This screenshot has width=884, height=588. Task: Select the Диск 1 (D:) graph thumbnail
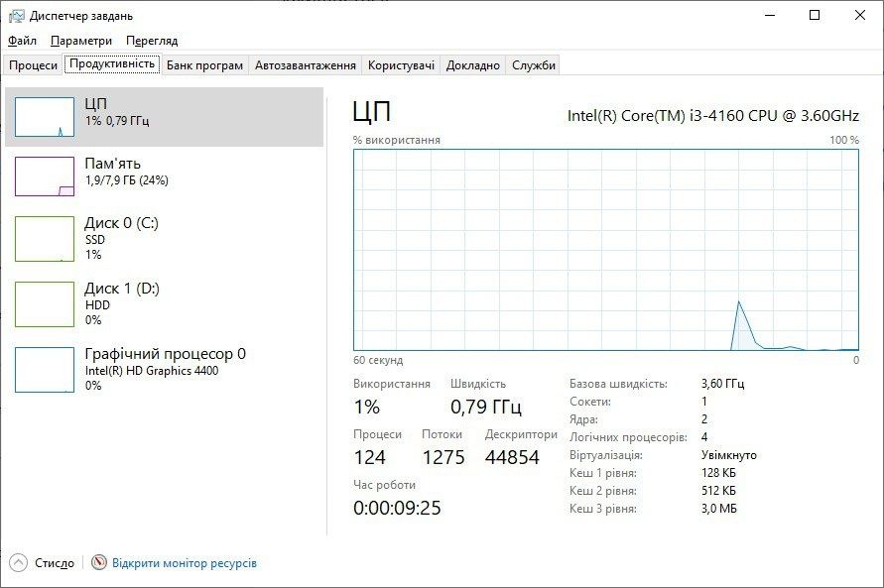pos(45,304)
